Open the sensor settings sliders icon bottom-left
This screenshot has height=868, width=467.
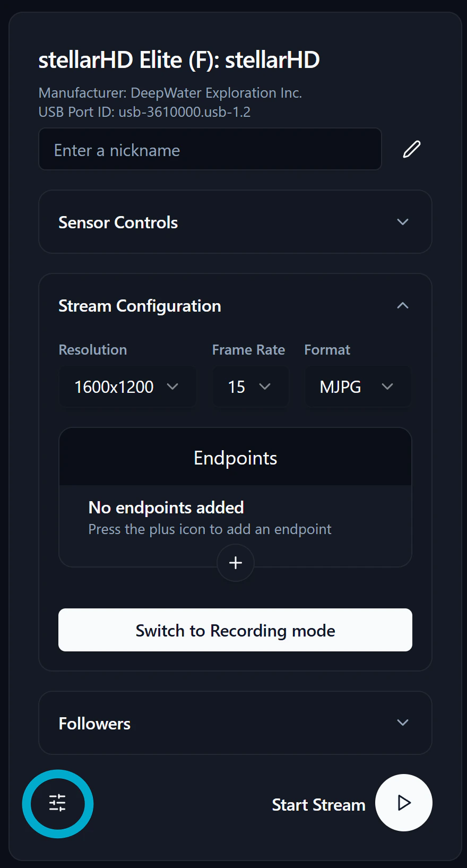[58, 803]
